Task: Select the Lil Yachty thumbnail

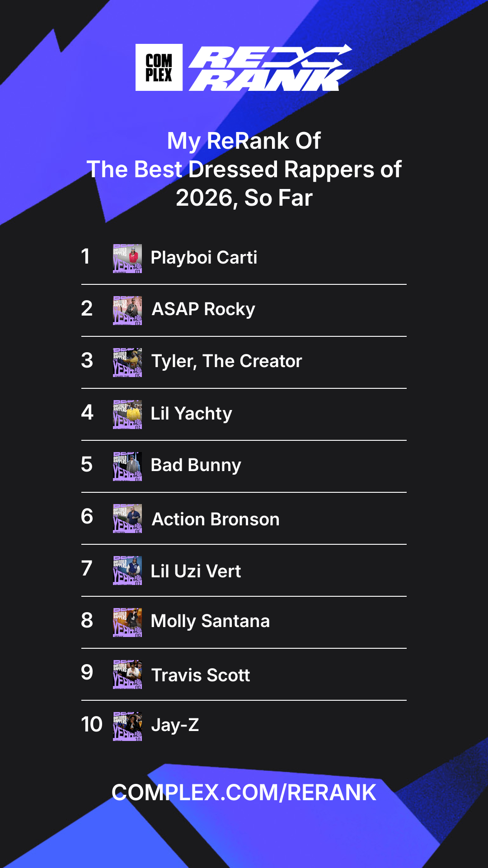Action: (127, 415)
